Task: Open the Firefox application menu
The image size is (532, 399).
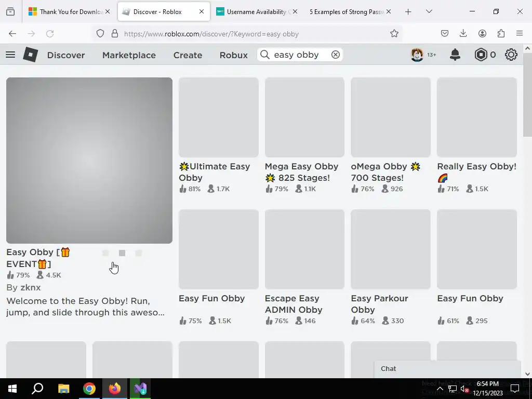Action: (520, 34)
